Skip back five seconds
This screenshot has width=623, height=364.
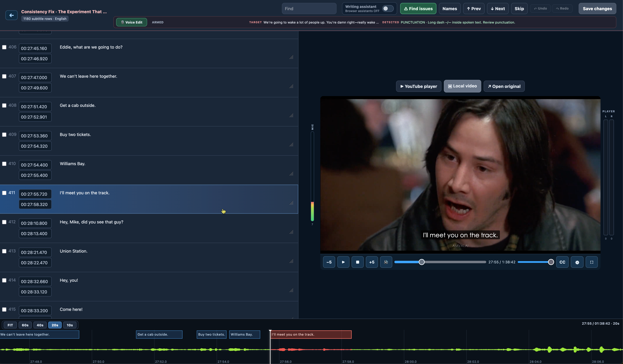329,262
